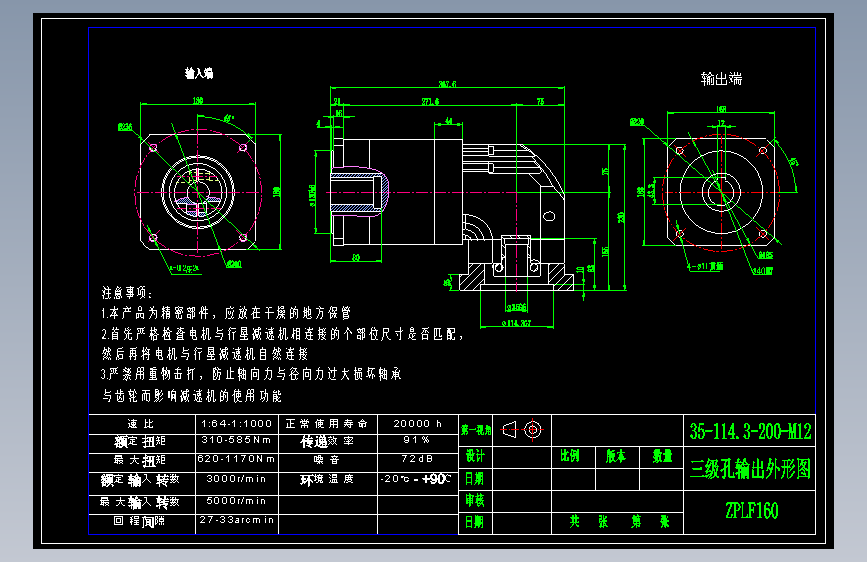The width and height of the screenshot is (867, 562).
Task: Select the 第一视角 title block label
Action: pyautogui.click(x=476, y=430)
